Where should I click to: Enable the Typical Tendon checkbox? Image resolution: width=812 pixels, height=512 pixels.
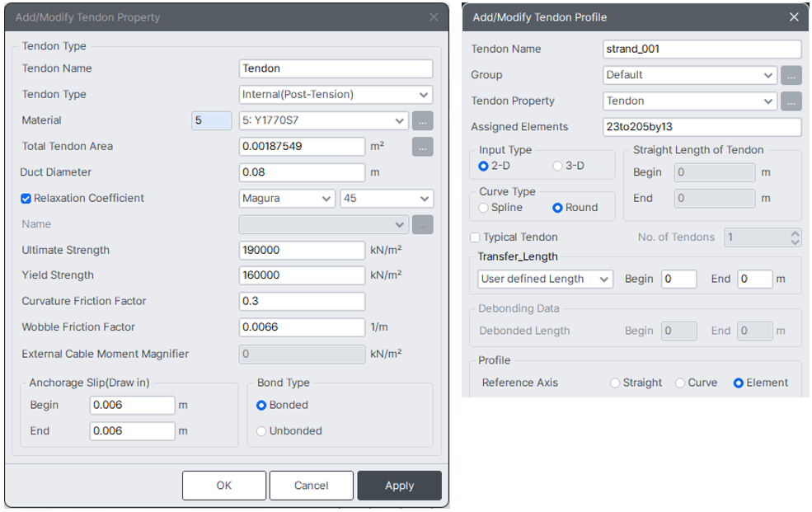pos(475,237)
